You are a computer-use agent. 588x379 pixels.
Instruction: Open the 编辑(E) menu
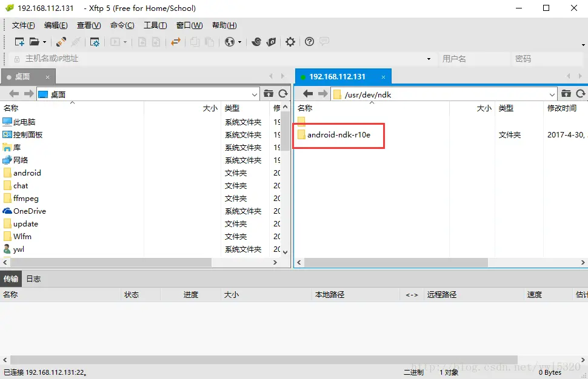click(x=56, y=25)
